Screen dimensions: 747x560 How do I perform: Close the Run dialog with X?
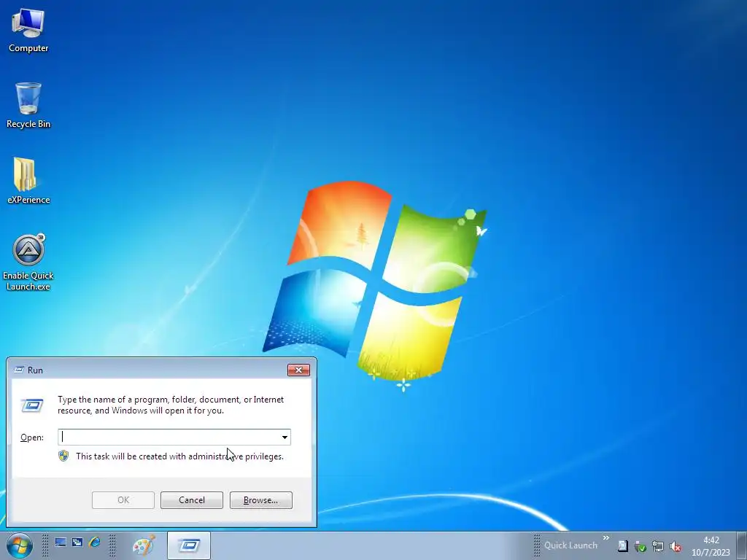pyautogui.click(x=298, y=370)
